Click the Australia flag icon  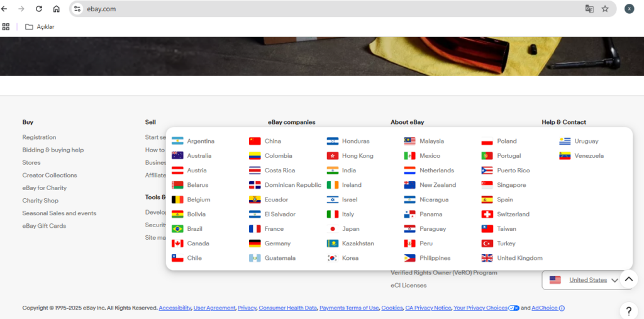(177, 156)
